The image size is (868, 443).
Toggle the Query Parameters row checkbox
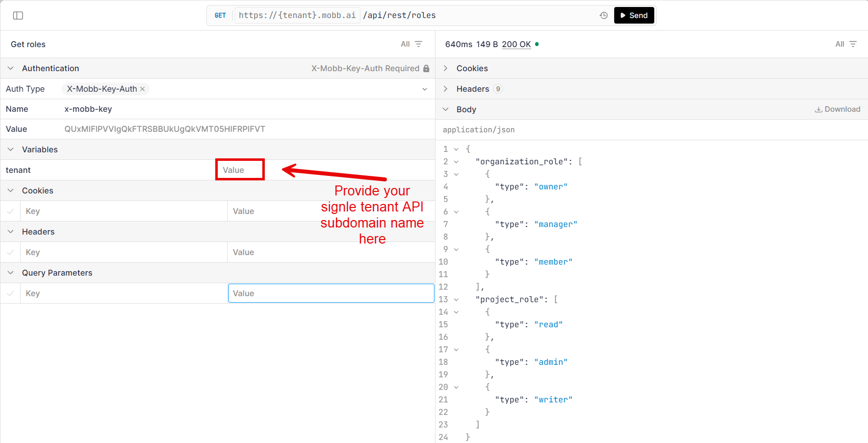(11, 294)
